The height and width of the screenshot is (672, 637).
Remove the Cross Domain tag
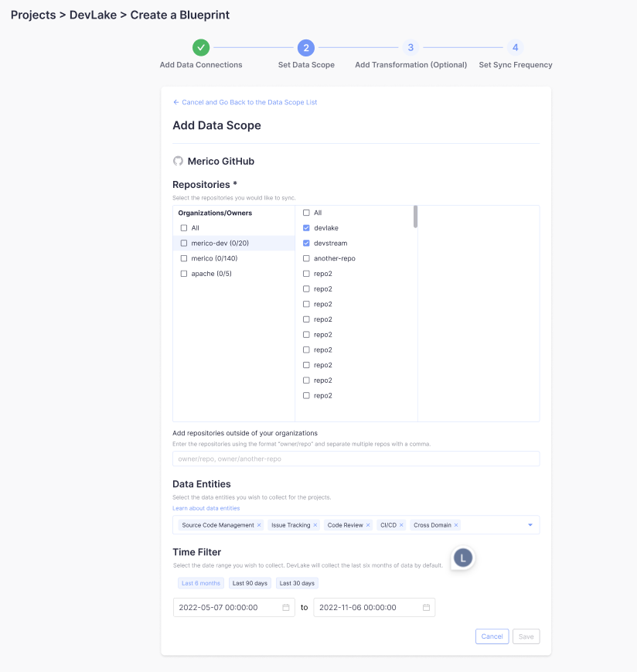coord(456,525)
